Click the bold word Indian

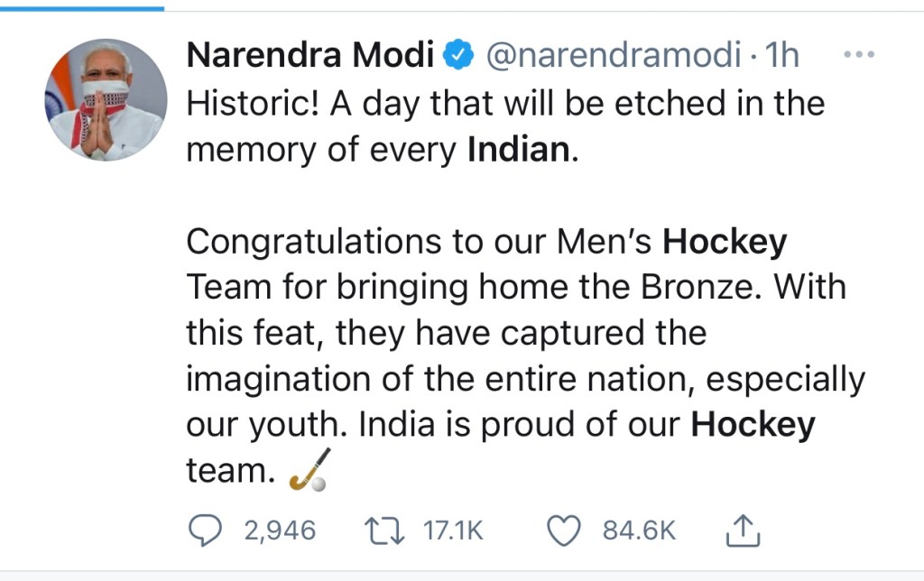520,150
